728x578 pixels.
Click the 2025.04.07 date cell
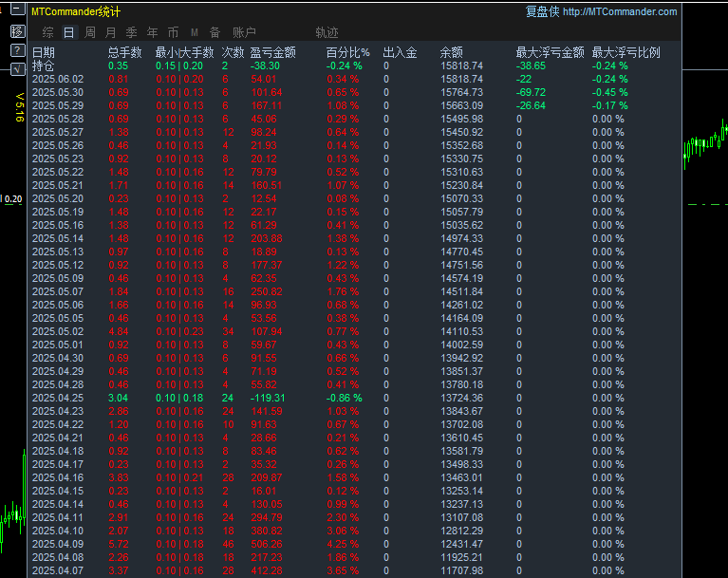pos(58,570)
